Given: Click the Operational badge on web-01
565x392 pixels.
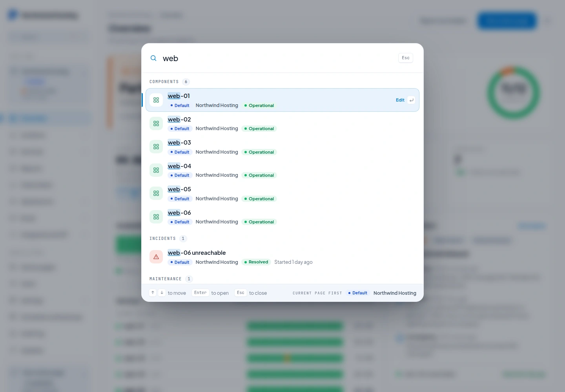Looking at the screenshot, I should pyautogui.click(x=259, y=105).
